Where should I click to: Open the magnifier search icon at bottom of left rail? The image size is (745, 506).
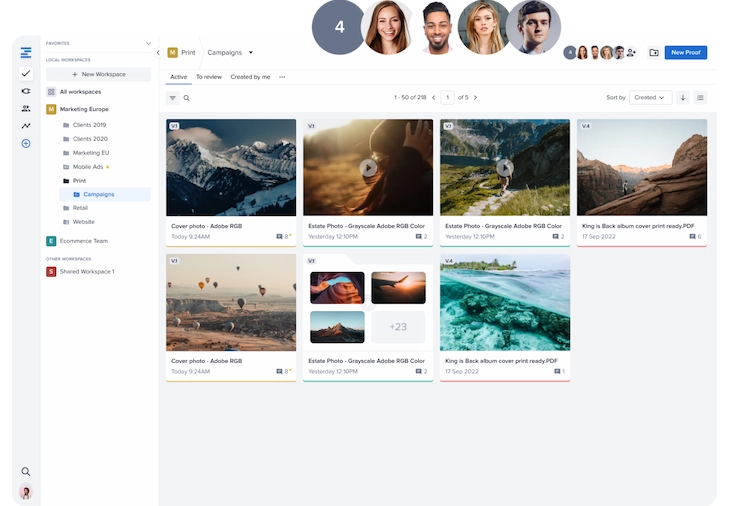pos(26,471)
